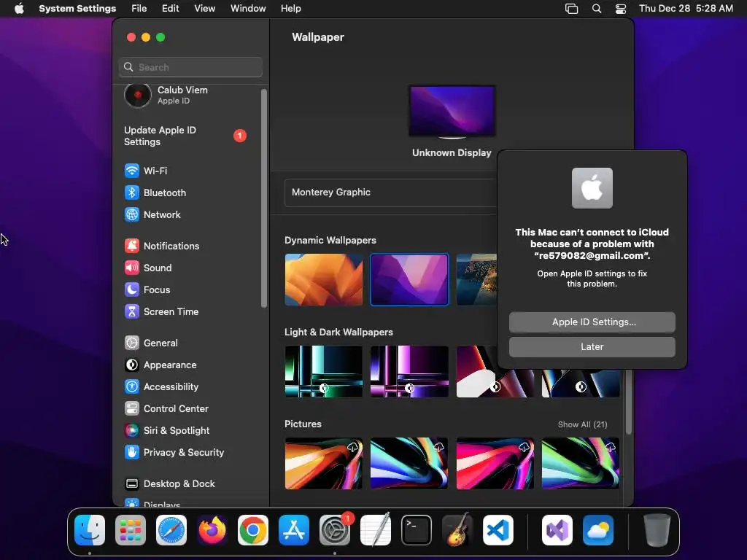The height and width of the screenshot is (560, 747).
Task: Open Focus moon icon
Action: (x=132, y=289)
